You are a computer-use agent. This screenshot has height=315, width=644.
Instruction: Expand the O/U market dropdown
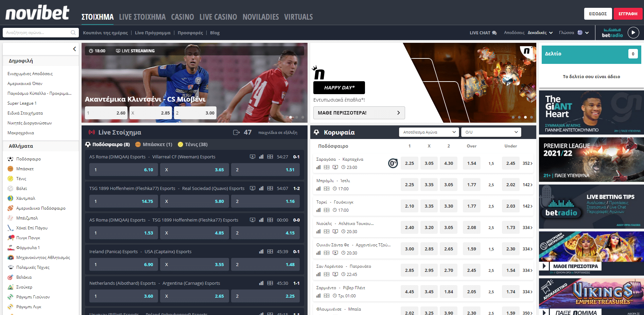(x=491, y=132)
